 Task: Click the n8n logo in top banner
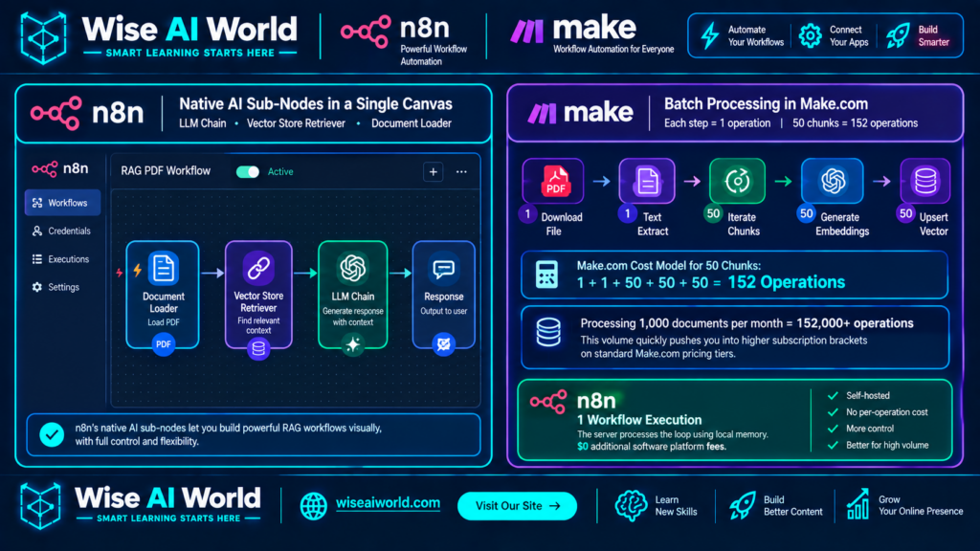coord(395,30)
